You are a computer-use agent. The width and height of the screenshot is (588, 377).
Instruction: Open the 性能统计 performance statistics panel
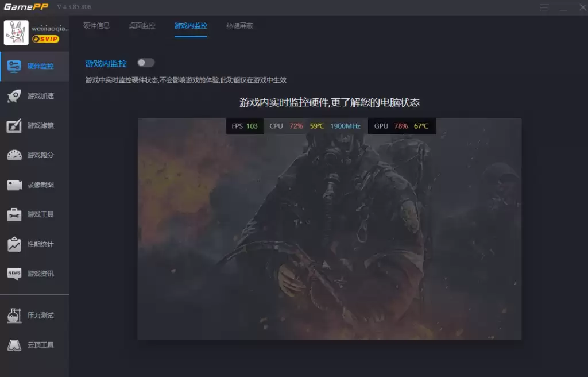click(34, 243)
